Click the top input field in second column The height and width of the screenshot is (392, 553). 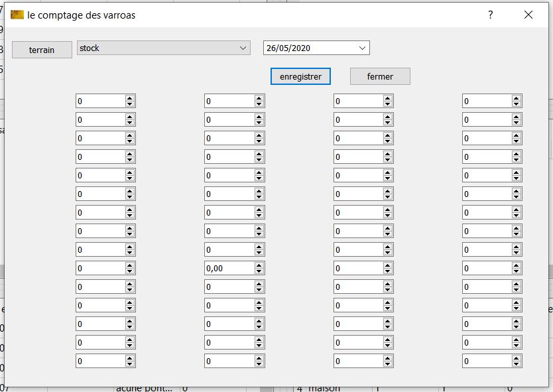coord(229,101)
